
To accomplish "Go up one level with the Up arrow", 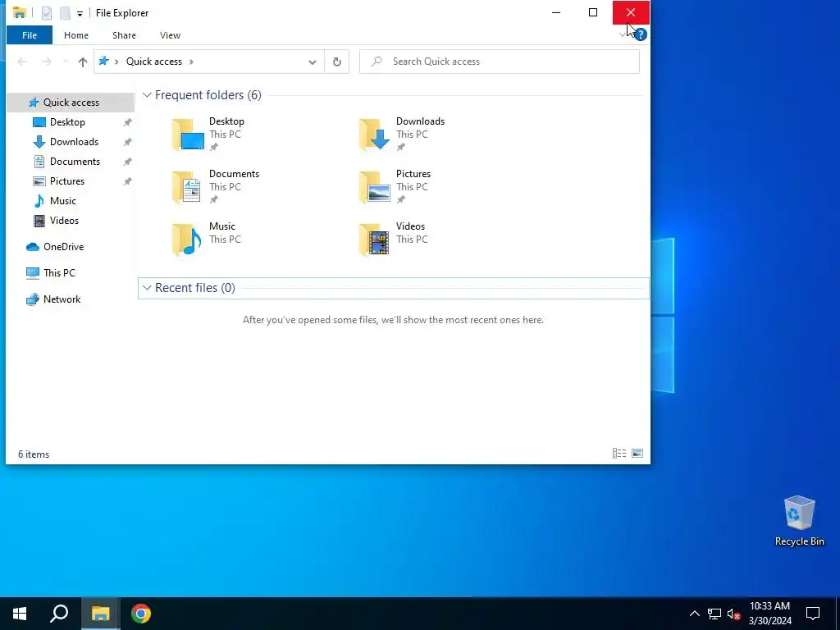I will click(83, 62).
